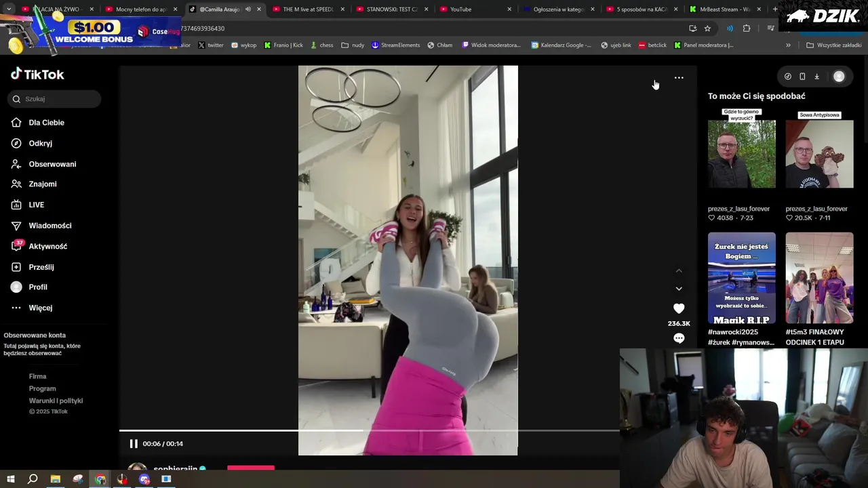
Task: Open the three-dots video options menu
Action: click(x=679, y=78)
